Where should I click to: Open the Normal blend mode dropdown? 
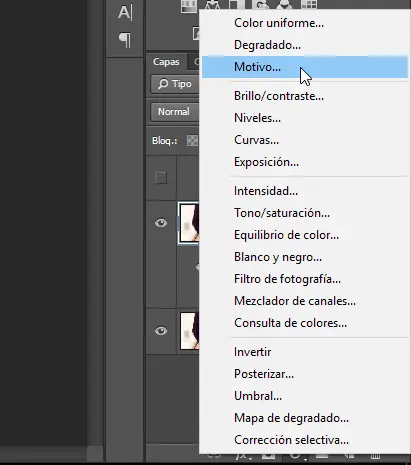175,112
